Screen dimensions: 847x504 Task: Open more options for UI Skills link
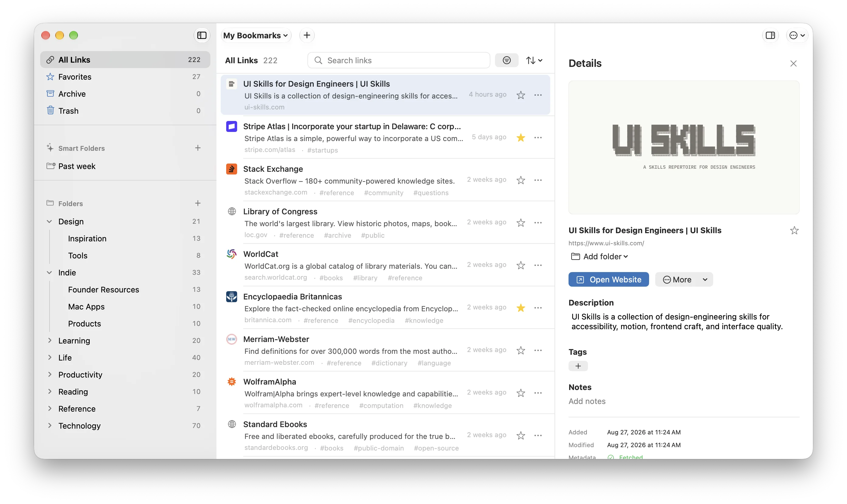point(538,95)
